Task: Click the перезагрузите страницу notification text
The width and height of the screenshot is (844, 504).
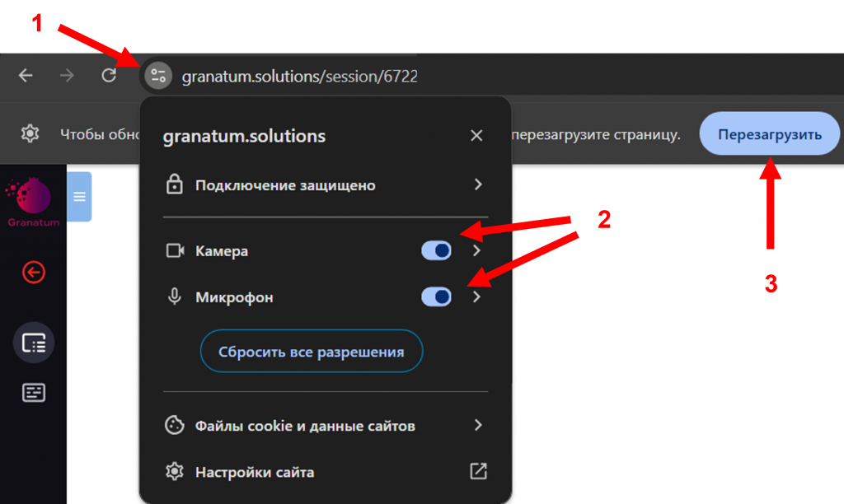Action: coord(596,134)
